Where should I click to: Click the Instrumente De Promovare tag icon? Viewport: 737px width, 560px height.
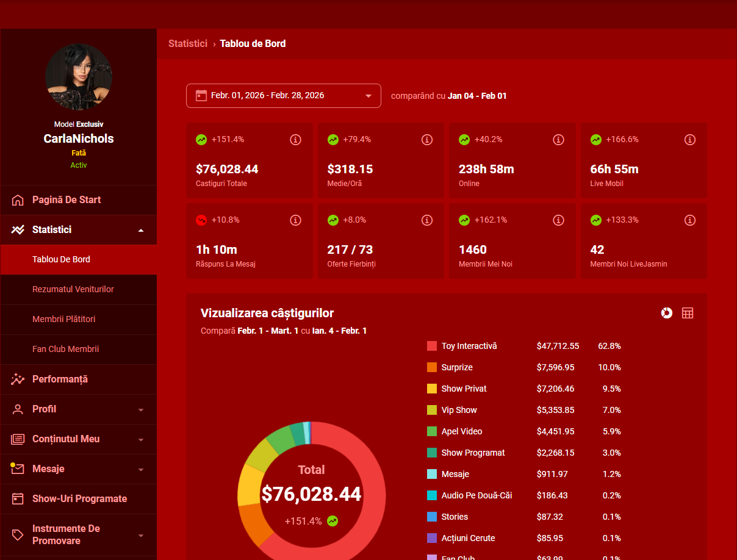[x=18, y=535]
